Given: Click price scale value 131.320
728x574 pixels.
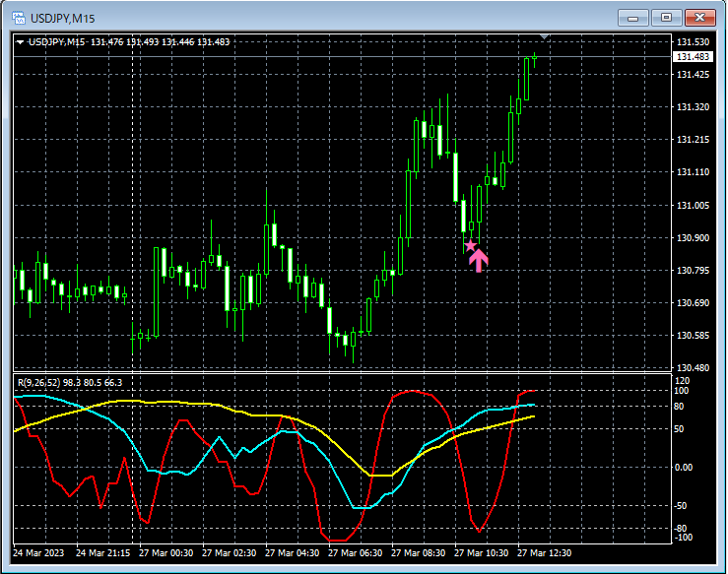Looking at the screenshot, I should point(694,107).
